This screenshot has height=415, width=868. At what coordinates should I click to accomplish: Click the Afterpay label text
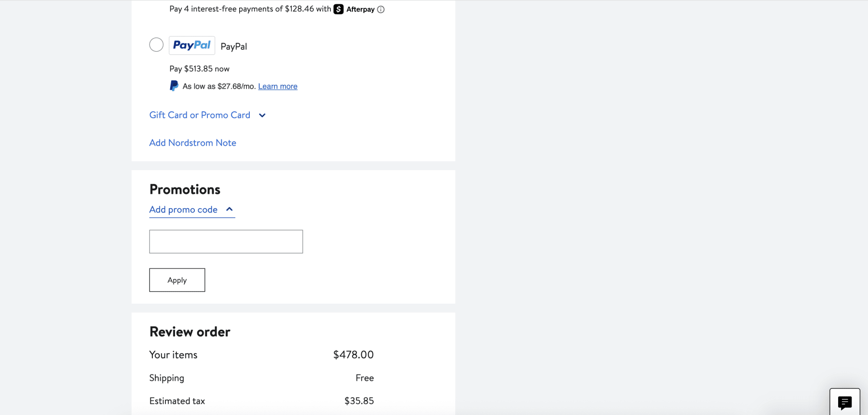click(361, 9)
